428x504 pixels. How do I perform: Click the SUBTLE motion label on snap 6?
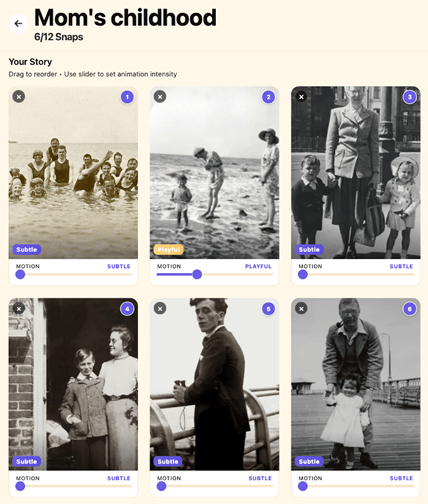(402, 478)
